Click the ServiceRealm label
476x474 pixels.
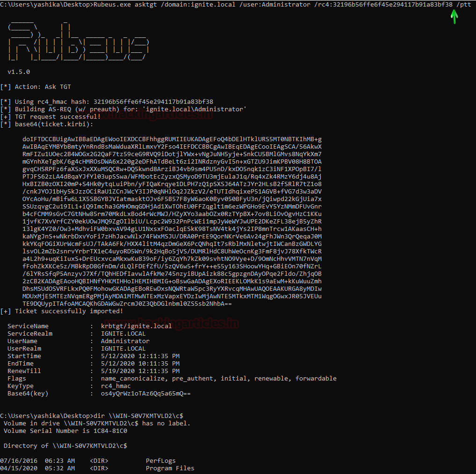pyautogui.click(x=30, y=333)
